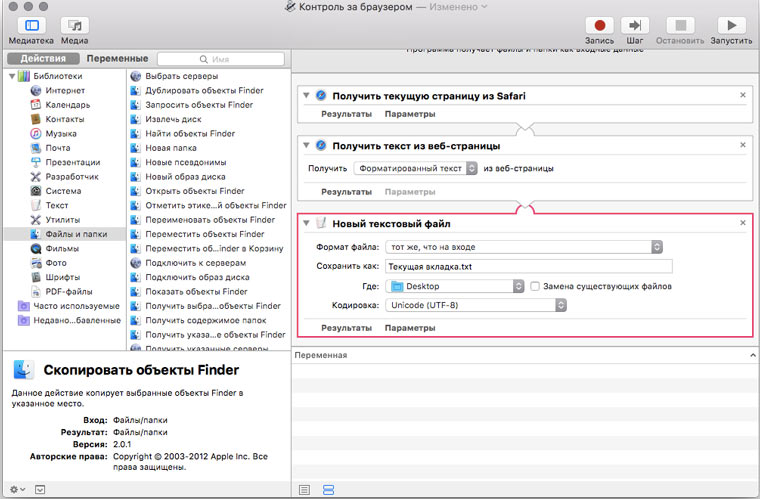Switch to the Переменные tab
760x499 pixels.
coord(117,59)
